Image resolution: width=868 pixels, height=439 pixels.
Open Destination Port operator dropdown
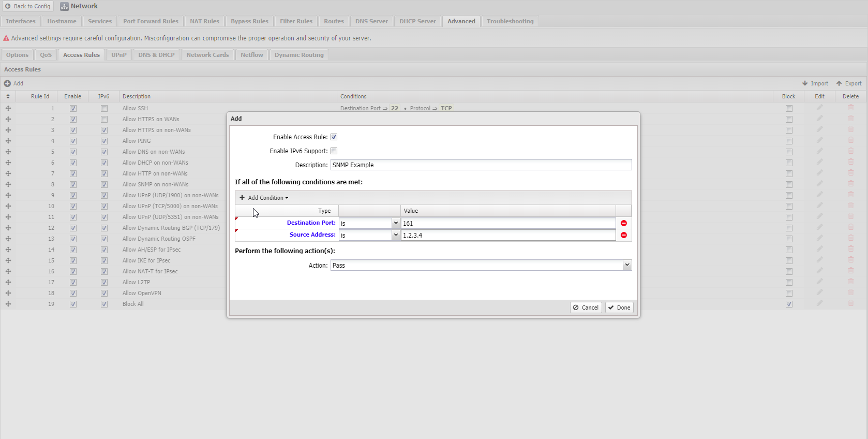click(395, 223)
